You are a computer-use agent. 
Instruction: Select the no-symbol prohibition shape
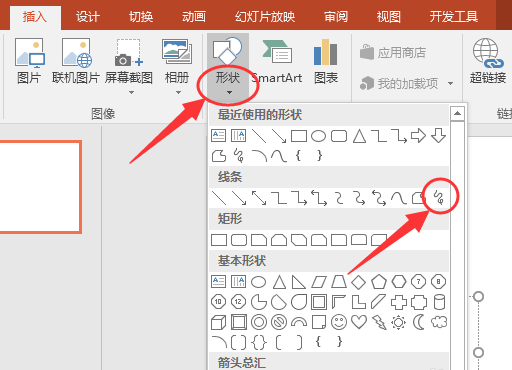point(279,322)
